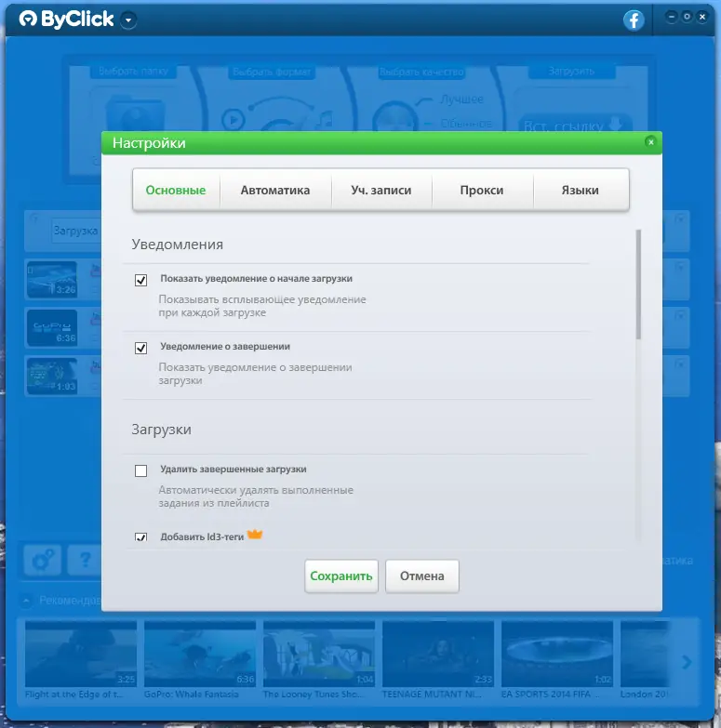This screenshot has height=728, width=721.
Task: Click Выбрать качество label in main window
Action: [421, 72]
